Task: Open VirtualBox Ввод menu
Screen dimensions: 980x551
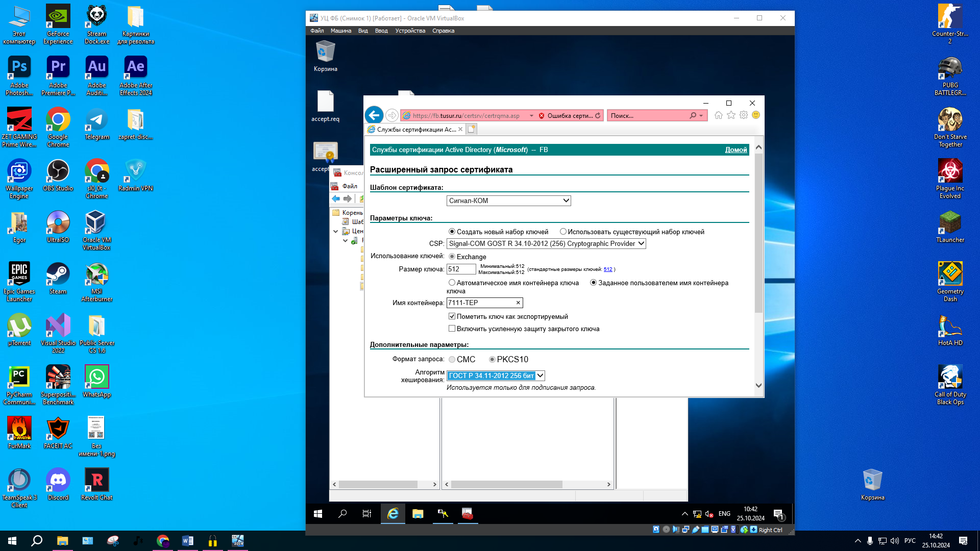Action: pyautogui.click(x=381, y=31)
